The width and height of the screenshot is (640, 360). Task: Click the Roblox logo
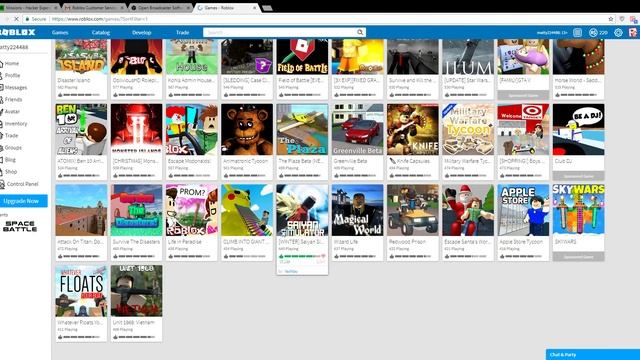17,32
